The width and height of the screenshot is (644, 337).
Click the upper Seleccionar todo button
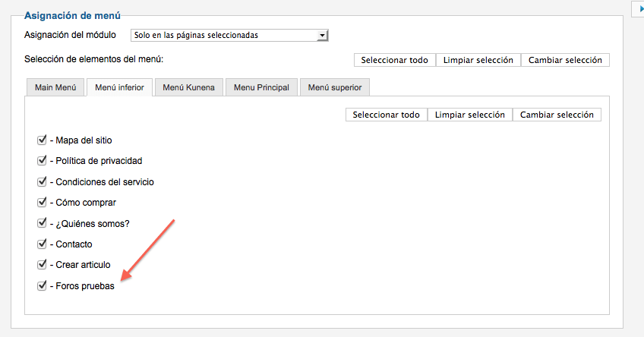point(395,60)
